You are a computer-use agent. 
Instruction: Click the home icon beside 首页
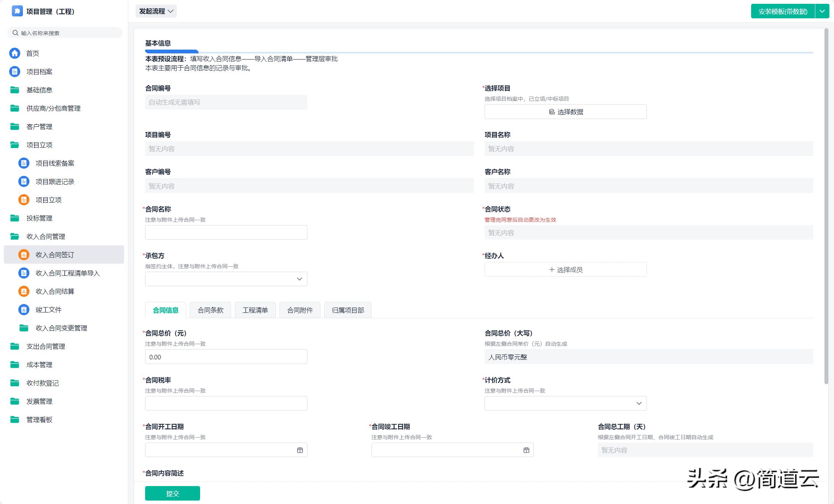(15, 53)
